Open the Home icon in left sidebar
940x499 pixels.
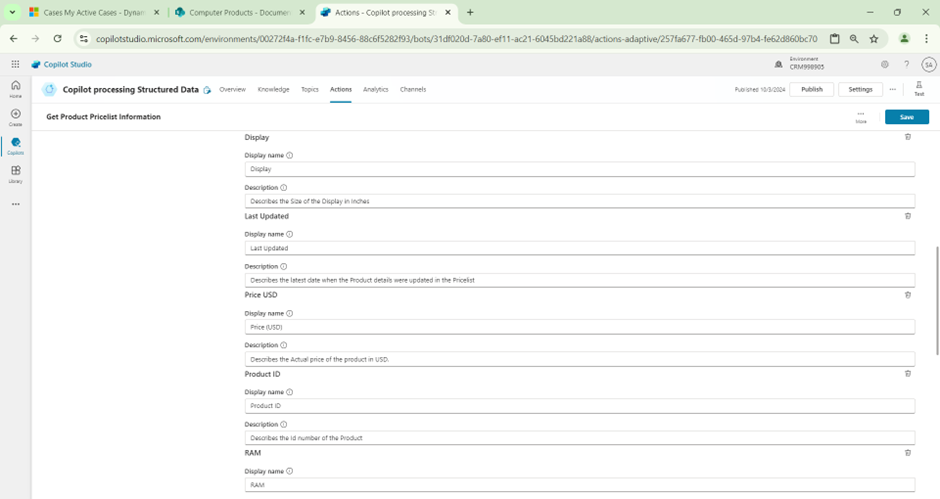[x=15, y=88]
